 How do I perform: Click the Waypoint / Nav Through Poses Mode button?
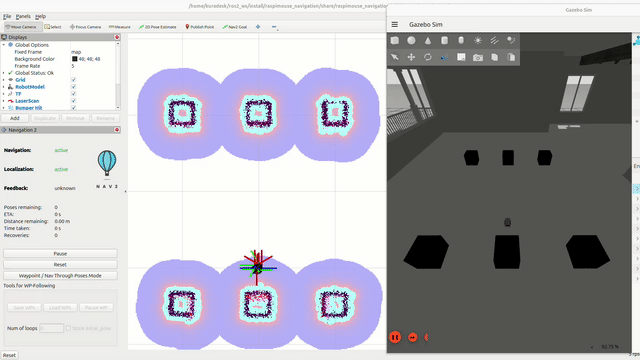[60, 276]
